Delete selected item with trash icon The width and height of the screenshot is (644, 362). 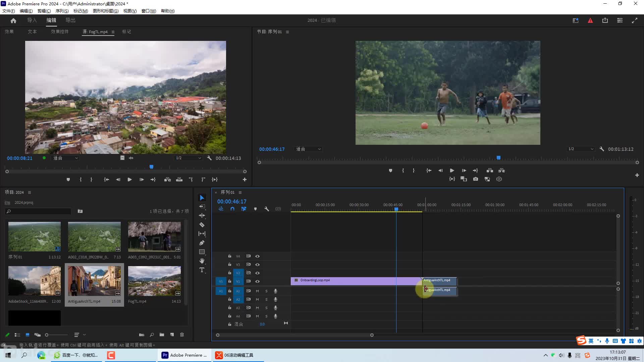(x=182, y=335)
